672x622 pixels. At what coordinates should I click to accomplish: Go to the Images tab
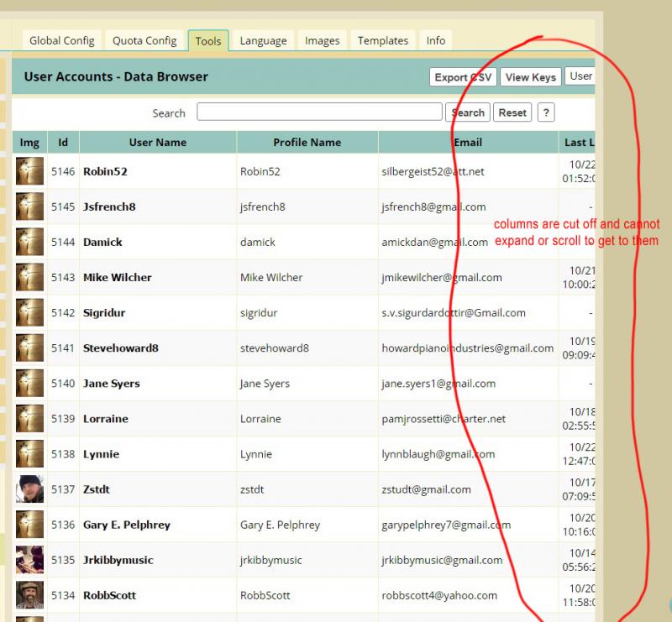pos(322,40)
